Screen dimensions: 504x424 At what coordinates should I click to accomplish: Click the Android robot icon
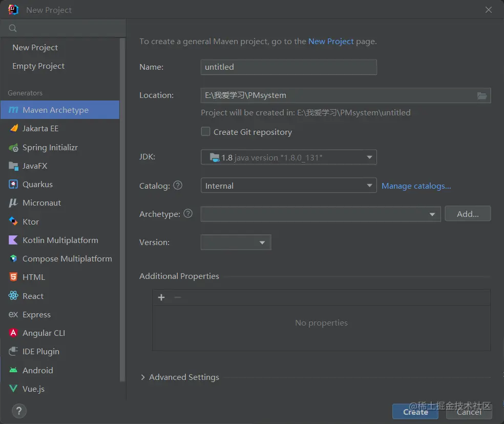[13, 370]
